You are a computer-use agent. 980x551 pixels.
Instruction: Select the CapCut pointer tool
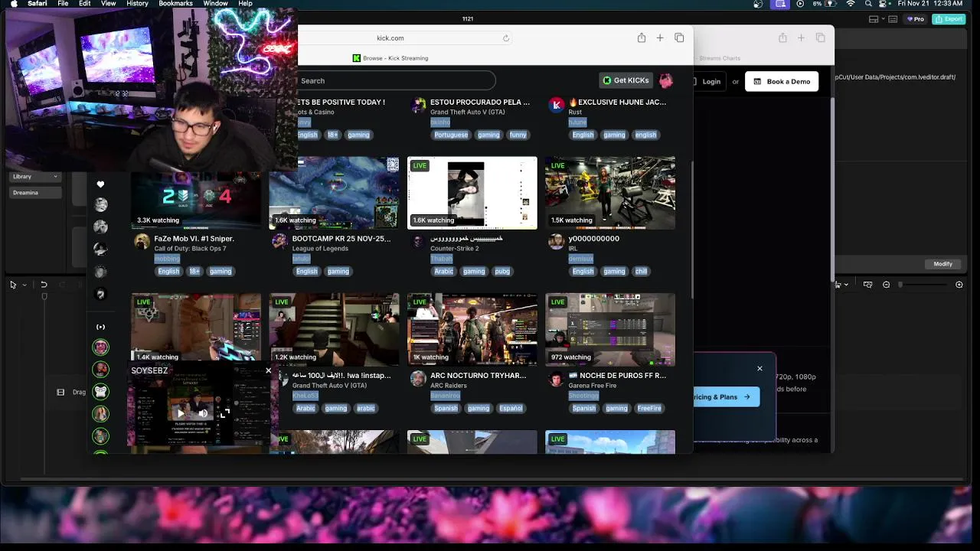click(x=13, y=285)
